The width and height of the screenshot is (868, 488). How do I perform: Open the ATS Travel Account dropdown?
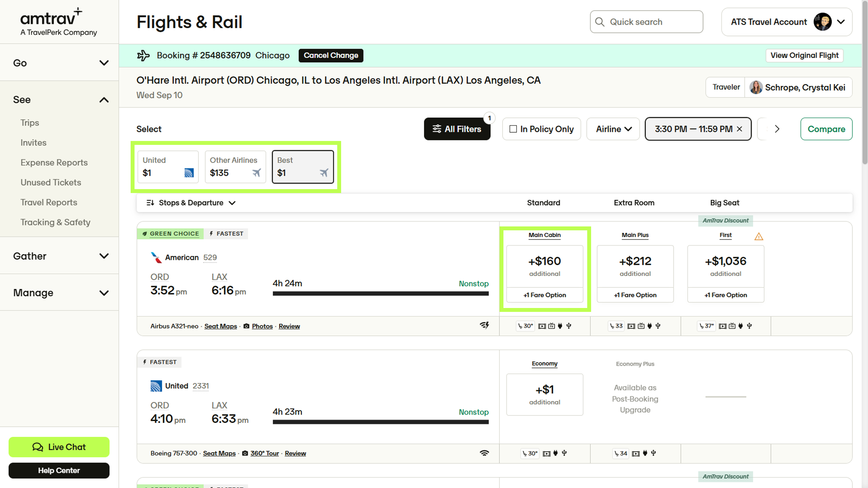click(841, 22)
